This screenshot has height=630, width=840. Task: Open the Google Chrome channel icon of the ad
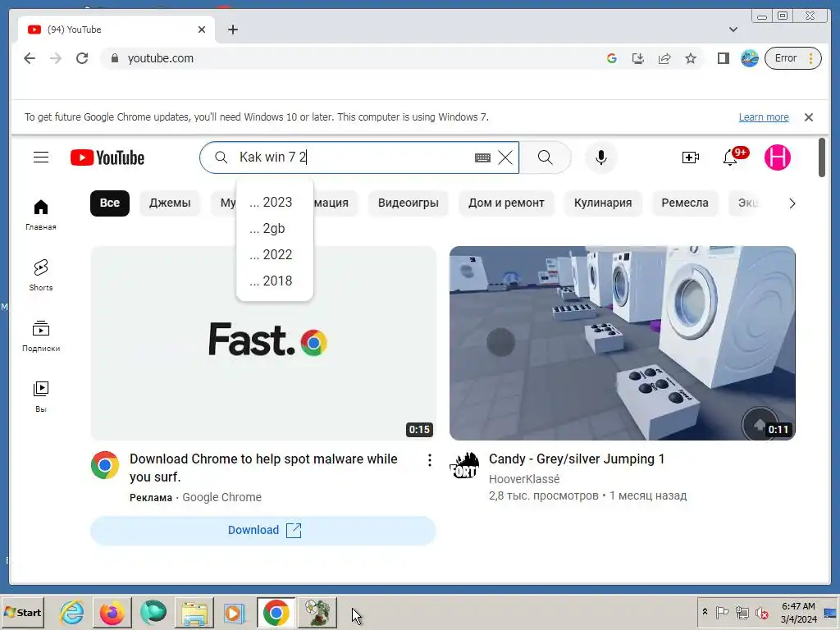105,465
